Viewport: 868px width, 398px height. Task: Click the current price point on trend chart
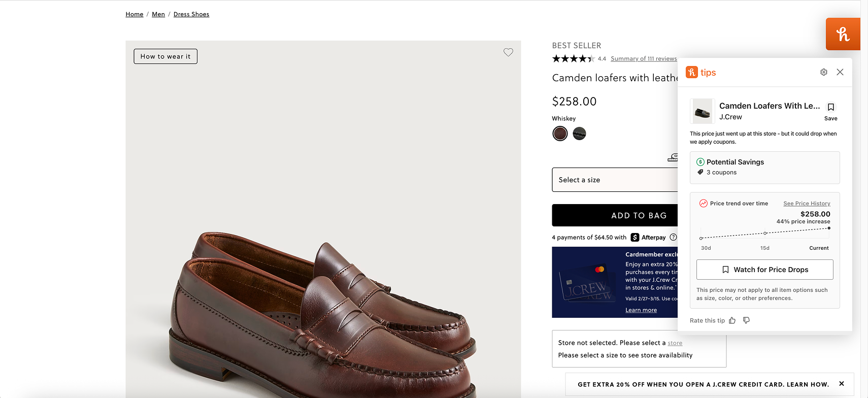coord(829,228)
